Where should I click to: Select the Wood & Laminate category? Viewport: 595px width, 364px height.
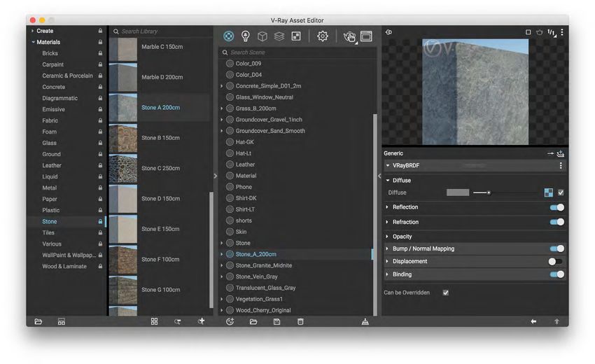coord(64,267)
